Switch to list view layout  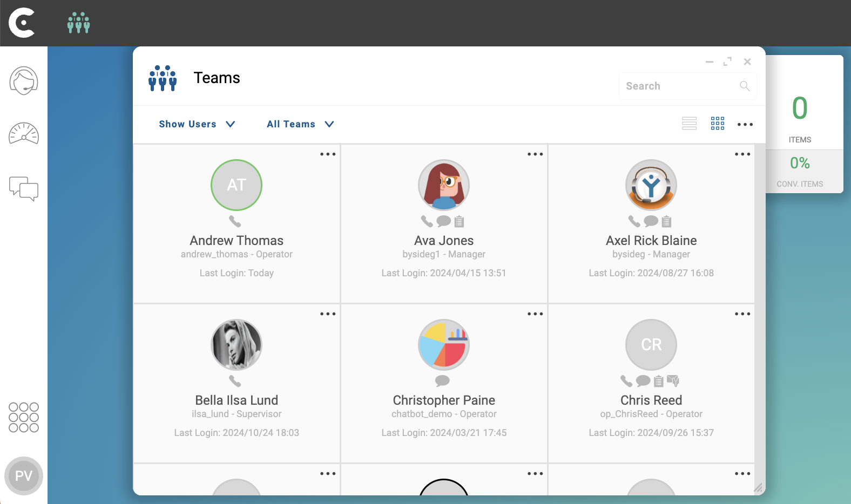690,124
